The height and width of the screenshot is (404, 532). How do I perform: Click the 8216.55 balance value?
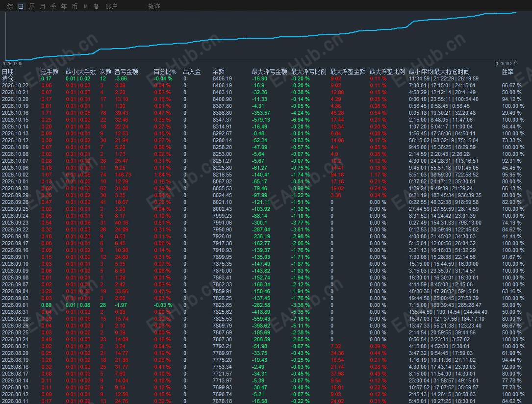222,175
